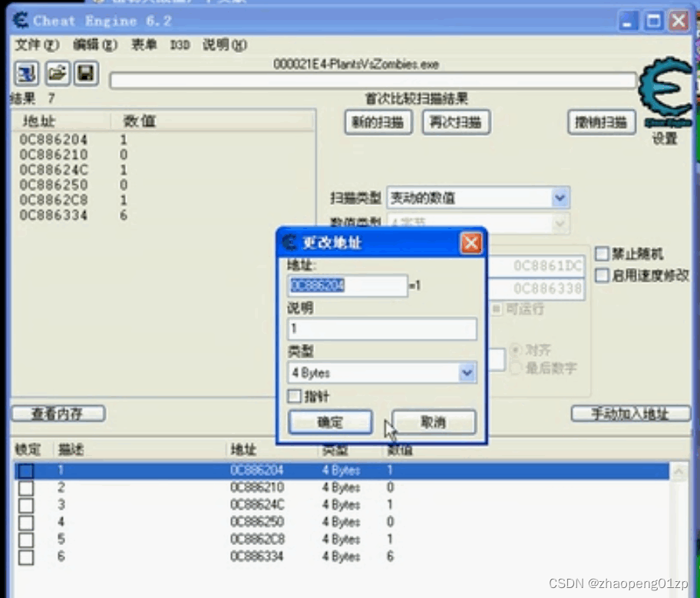700x598 pixels.
Task: Open the 编辑(E) menu
Action: pyautogui.click(x=95, y=45)
